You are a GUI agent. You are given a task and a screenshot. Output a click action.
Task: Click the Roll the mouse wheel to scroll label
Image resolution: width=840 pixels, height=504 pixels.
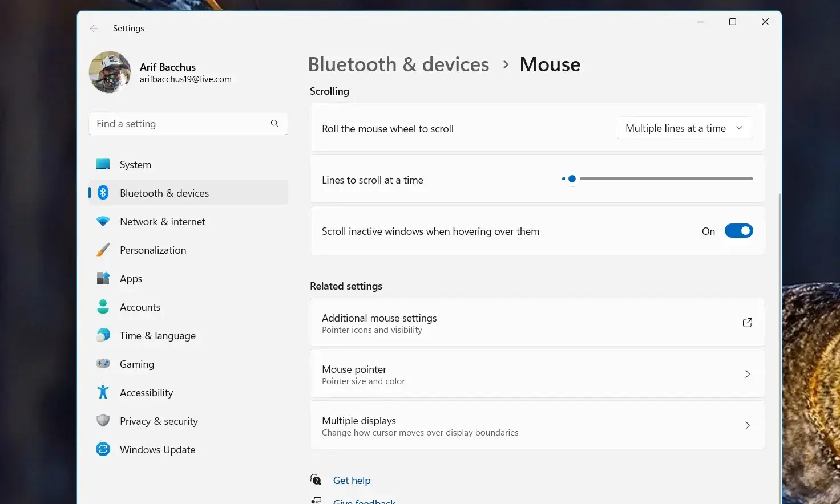coord(387,129)
